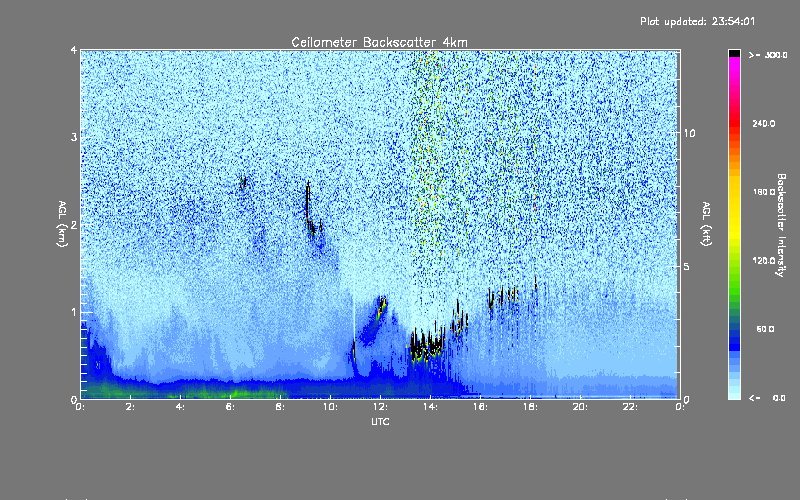Click the 'AGL (km)' left axis label
This screenshot has height=500, width=800.
pos(62,224)
